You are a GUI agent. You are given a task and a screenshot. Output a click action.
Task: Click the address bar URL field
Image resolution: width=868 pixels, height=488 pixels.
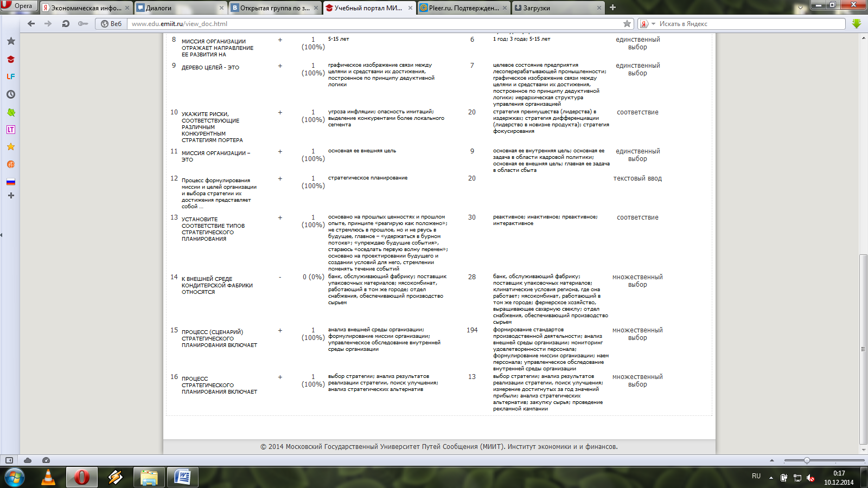click(x=374, y=23)
